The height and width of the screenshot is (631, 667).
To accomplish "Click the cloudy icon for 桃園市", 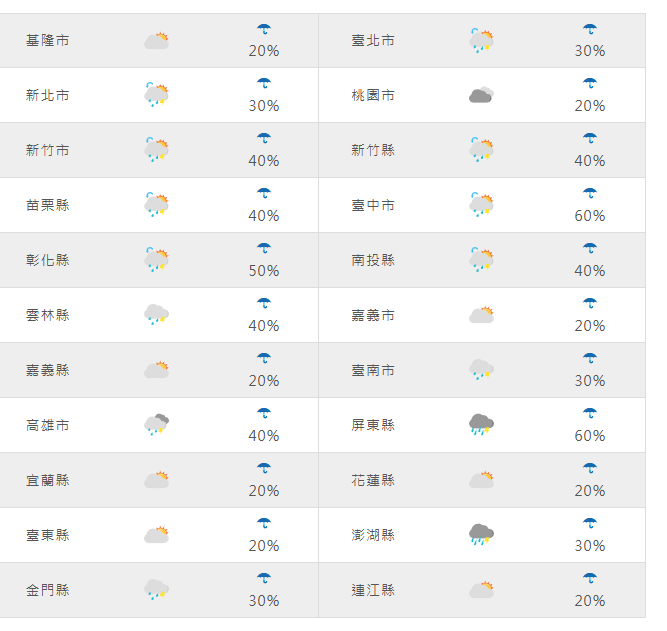I will [482, 95].
